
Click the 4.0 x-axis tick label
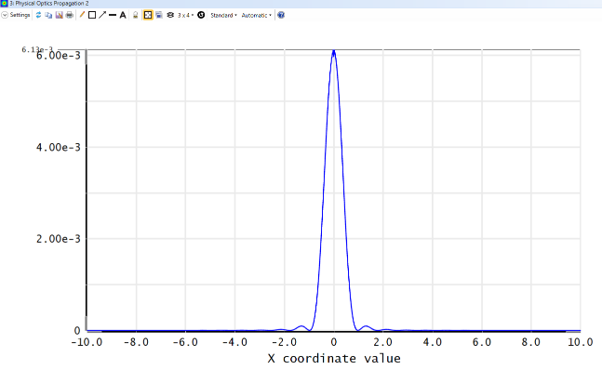(x=432, y=342)
